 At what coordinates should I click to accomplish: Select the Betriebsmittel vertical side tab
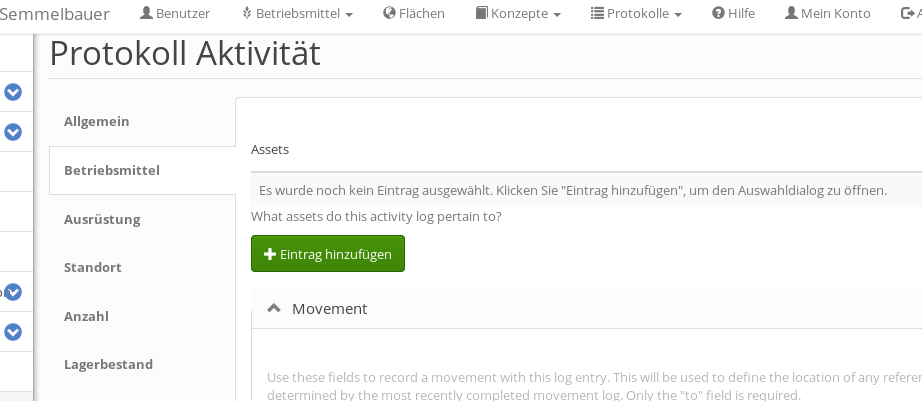(x=112, y=170)
